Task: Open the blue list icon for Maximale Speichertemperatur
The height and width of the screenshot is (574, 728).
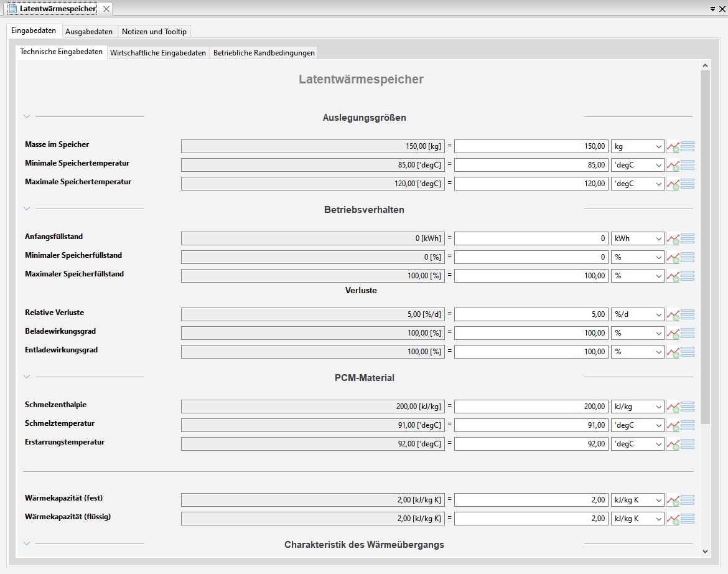Action: pos(688,184)
